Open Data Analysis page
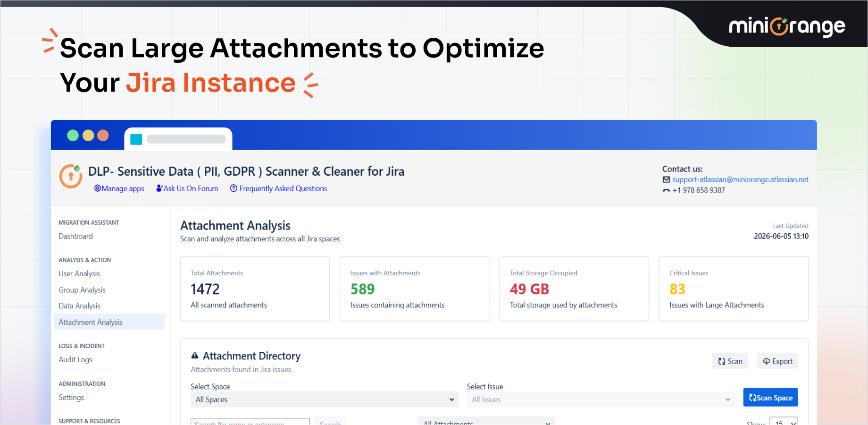This screenshot has width=868, height=425. [79, 306]
